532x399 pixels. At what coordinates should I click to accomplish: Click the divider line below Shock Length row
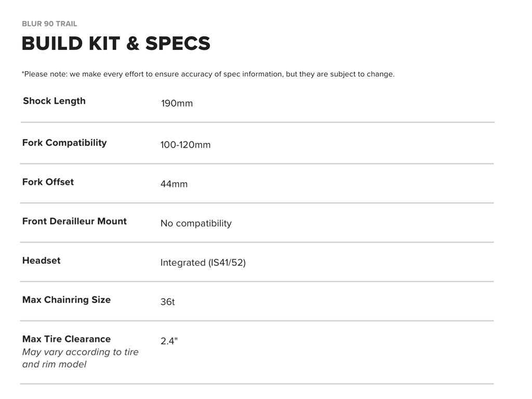(257, 123)
